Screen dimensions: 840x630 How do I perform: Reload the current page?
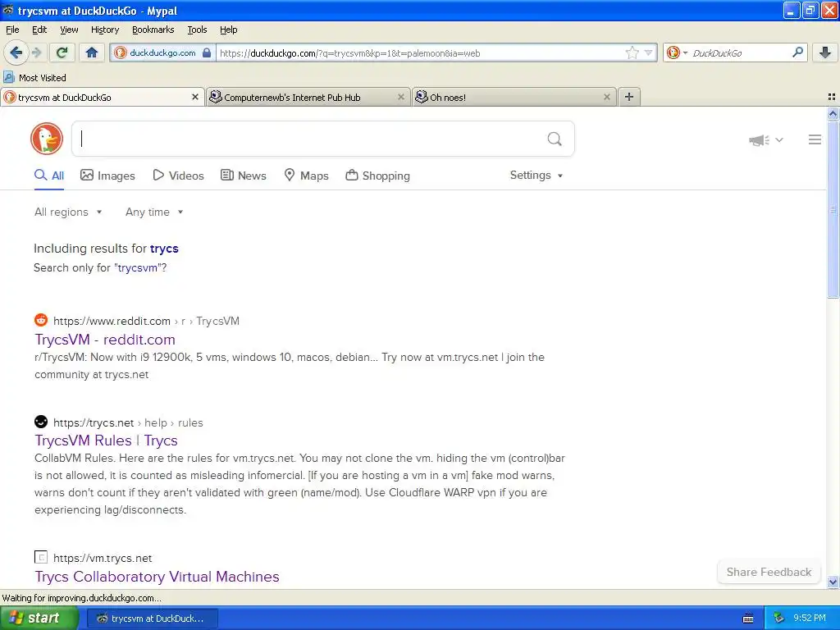(62, 52)
